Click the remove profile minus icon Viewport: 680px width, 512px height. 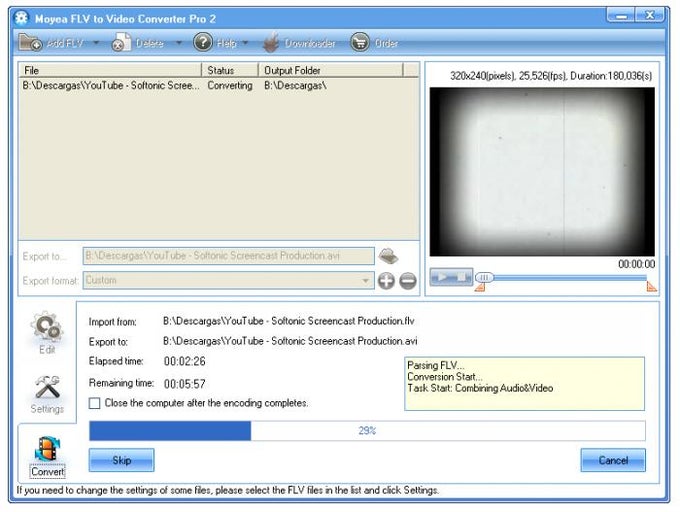(408, 280)
